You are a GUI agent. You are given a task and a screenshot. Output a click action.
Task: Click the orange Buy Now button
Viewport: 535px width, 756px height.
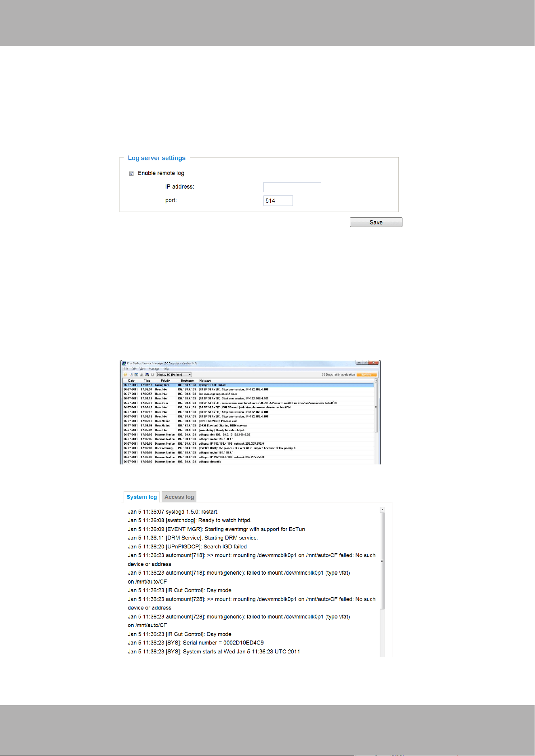click(x=366, y=375)
